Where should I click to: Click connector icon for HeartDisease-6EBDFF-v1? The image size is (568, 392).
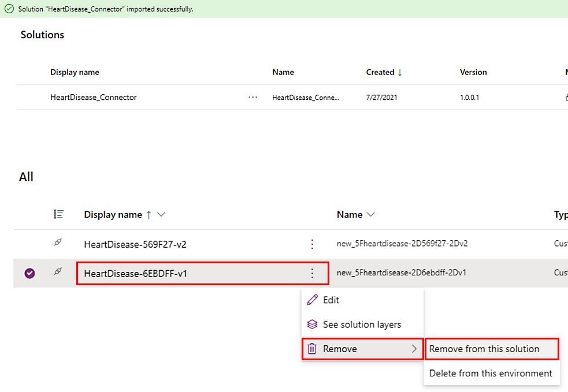(58, 271)
